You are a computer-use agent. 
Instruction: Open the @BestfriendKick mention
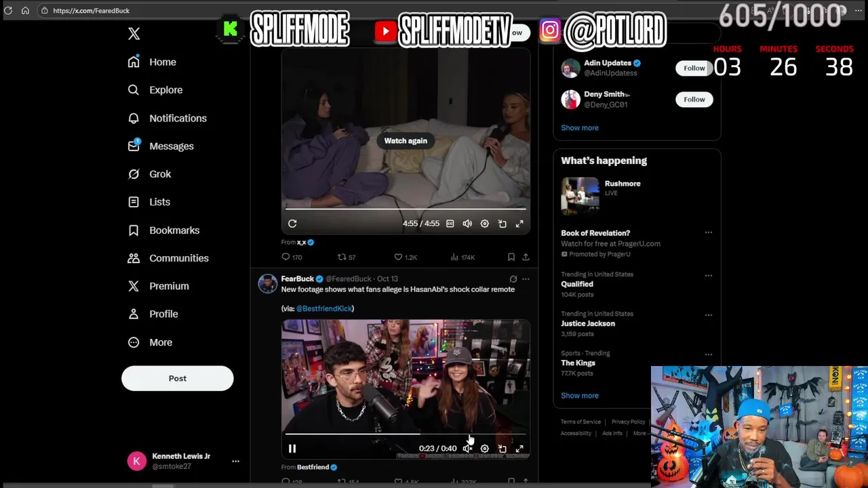coord(324,308)
